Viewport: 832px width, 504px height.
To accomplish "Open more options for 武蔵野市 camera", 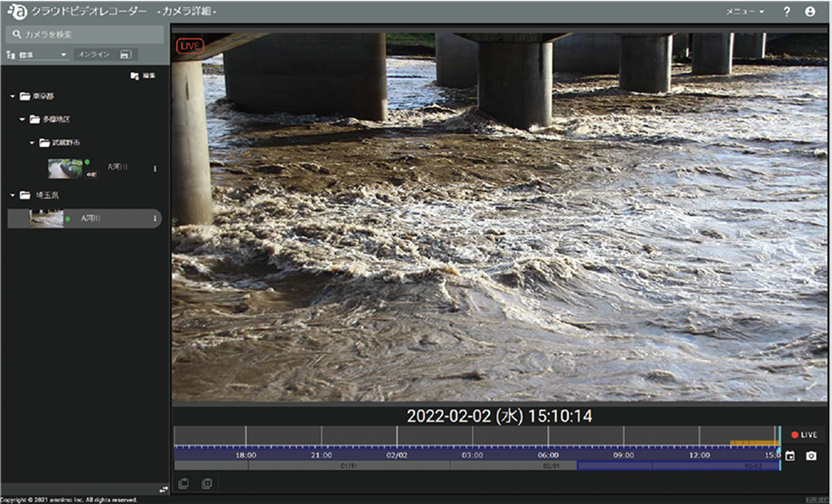I will click(155, 169).
